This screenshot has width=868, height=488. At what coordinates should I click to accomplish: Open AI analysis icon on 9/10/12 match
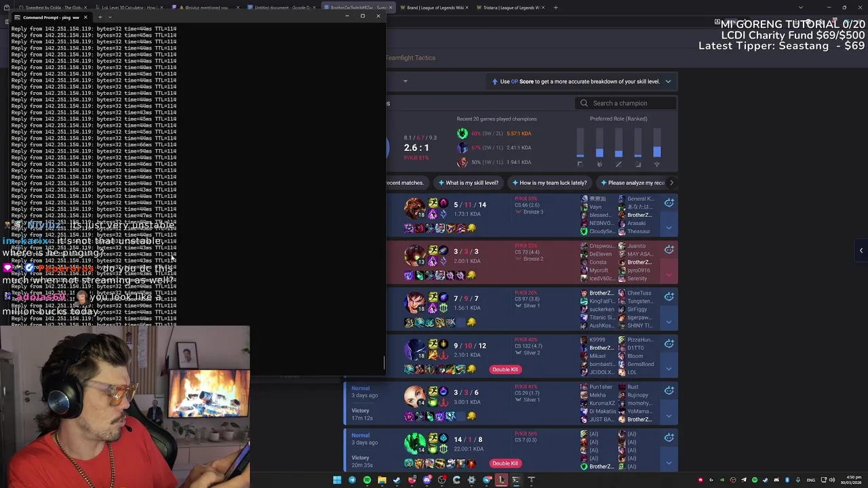(669, 344)
